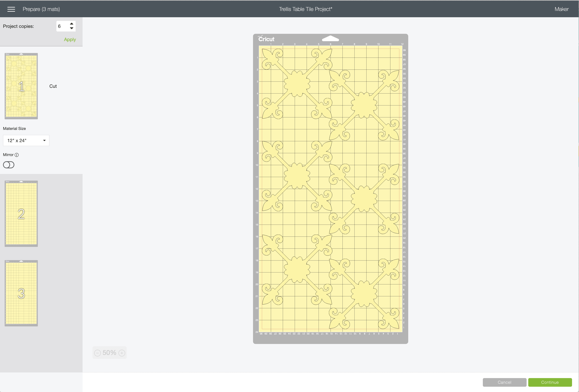Open the Material Size dropdown

click(x=26, y=141)
